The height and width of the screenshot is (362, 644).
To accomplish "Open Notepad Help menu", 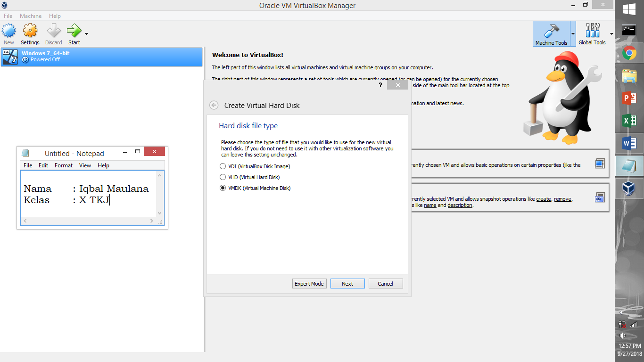I will (x=103, y=165).
